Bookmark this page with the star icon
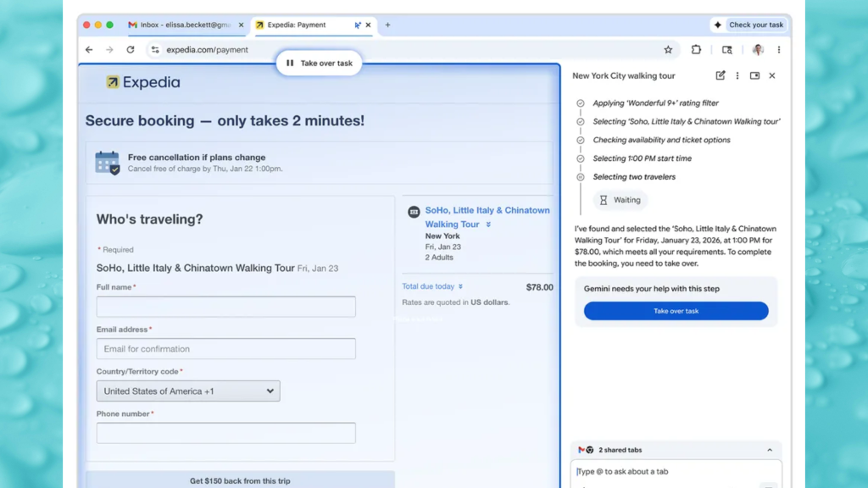The height and width of the screenshot is (488, 868). tap(668, 50)
